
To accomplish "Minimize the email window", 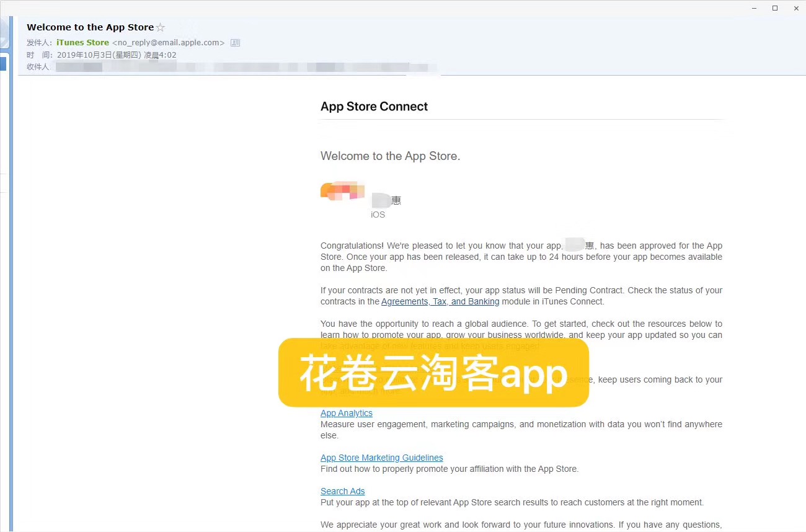I will 755,8.
